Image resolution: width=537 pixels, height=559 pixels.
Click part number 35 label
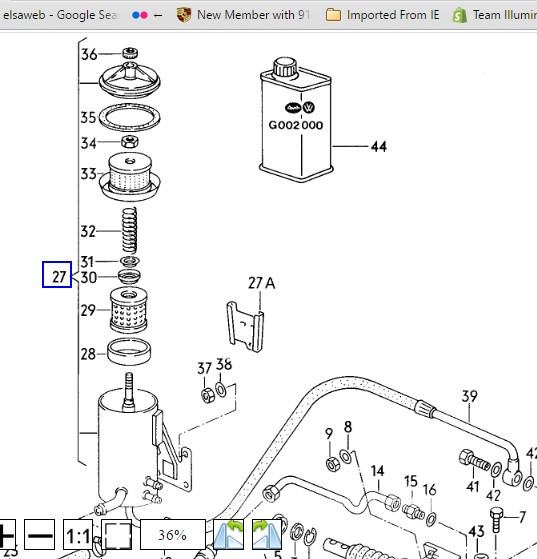[88, 117]
